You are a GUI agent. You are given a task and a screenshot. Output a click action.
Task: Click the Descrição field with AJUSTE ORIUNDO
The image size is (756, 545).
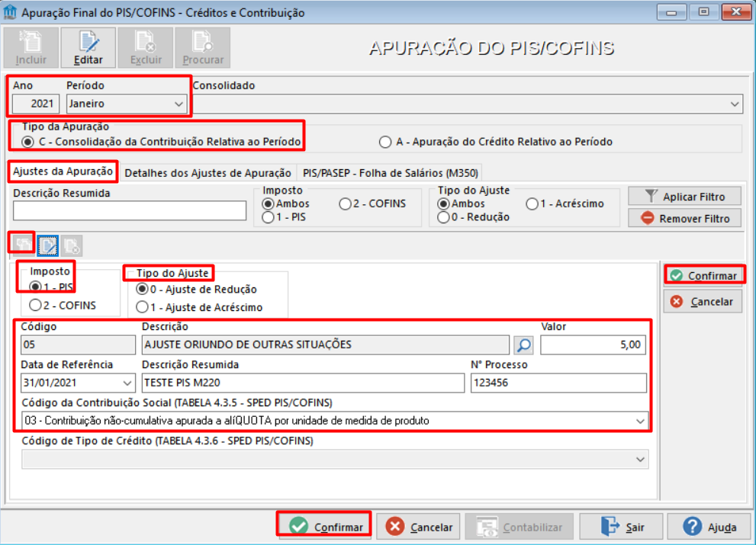pos(326,345)
